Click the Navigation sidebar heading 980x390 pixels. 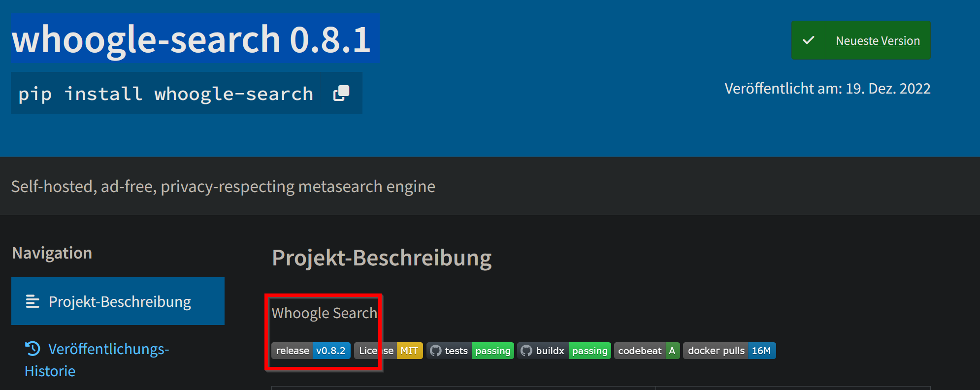pyautogui.click(x=52, y=253)
